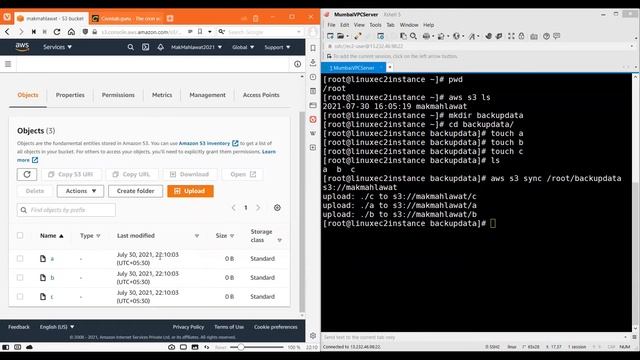The width and height of the screenshot is (640, 360).
Task: Go to browser home page
Action: click(x=71, y=32)
